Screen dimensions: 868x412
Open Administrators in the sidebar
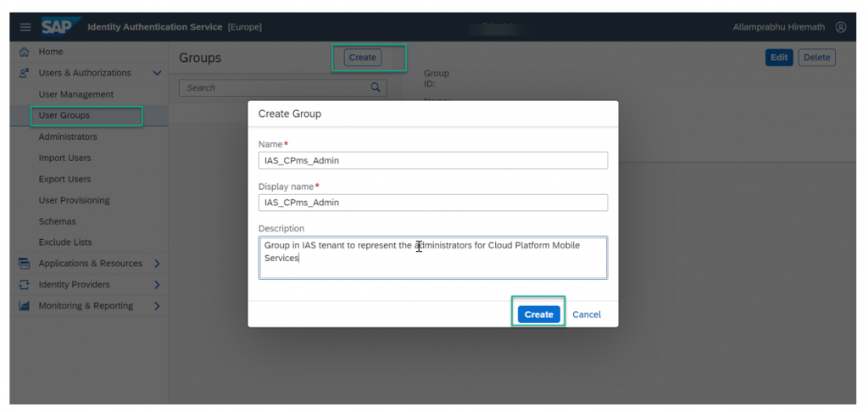(68, 136)
